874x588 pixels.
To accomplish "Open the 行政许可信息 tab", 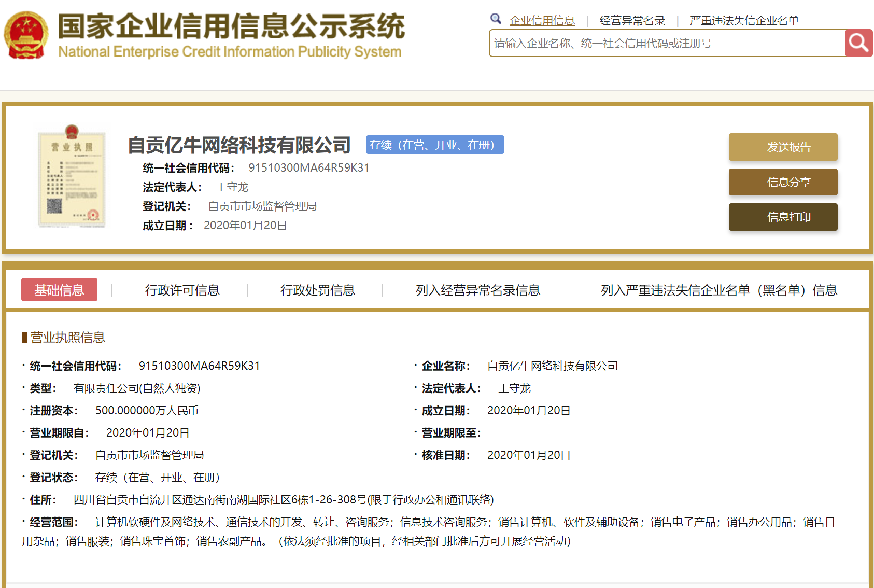I will [x=182, y=290].
